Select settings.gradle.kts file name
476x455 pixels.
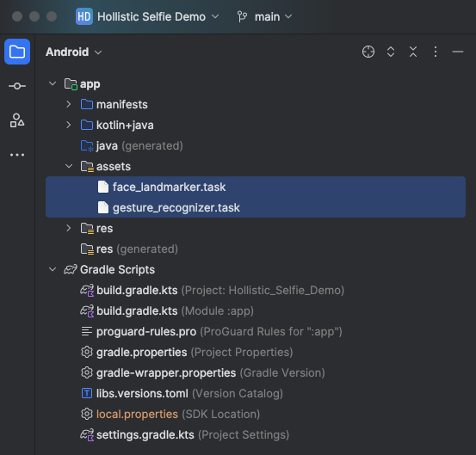coord(145,434)
